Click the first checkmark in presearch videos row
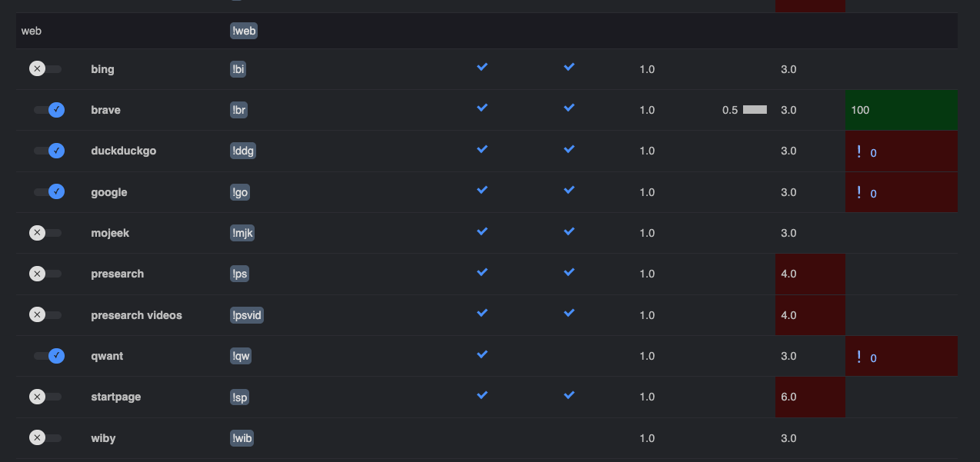The height and width of the screenshot is (462, 980). [x=482, y=314]
